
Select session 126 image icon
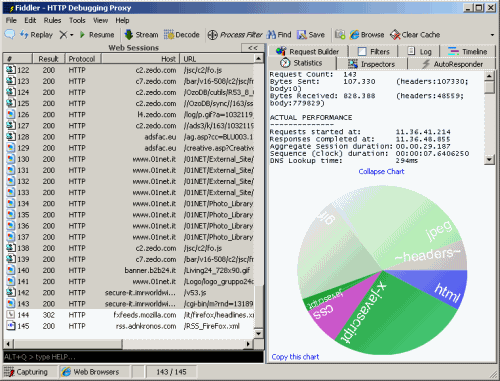tap(11, 114)
